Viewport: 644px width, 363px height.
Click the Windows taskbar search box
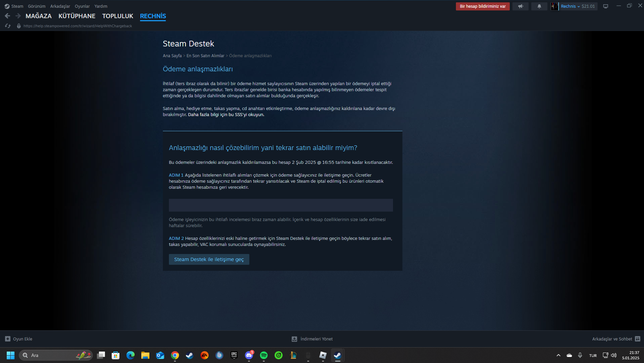(x=56, y=355)
